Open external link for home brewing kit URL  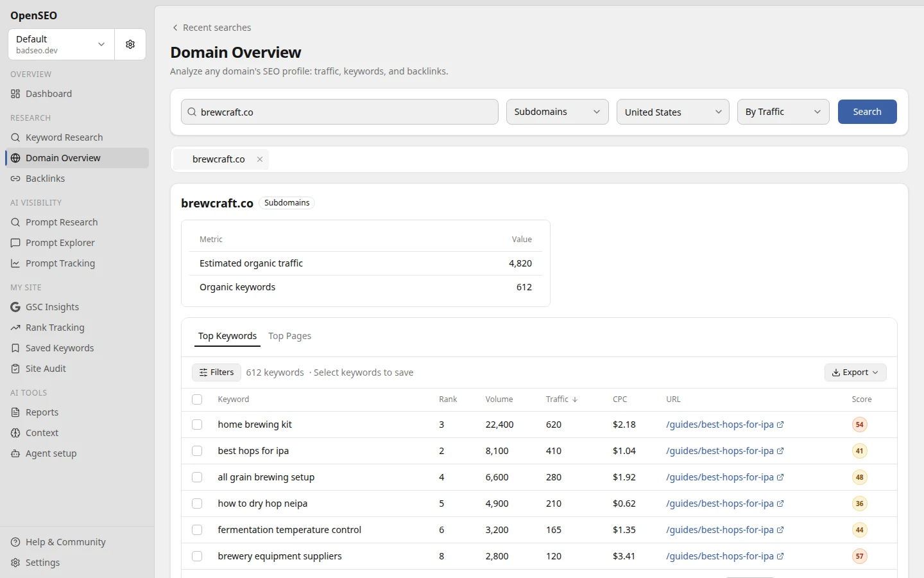[x=780, y=425]
